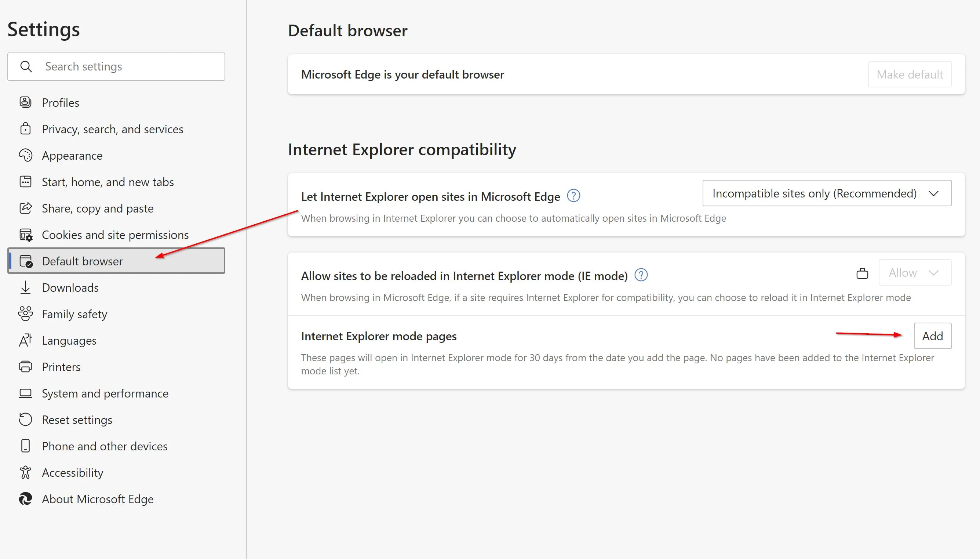Viewport: 980px width, 559px height.
Task: Click the Profiles sidebar icon
Action: point(25,102)
